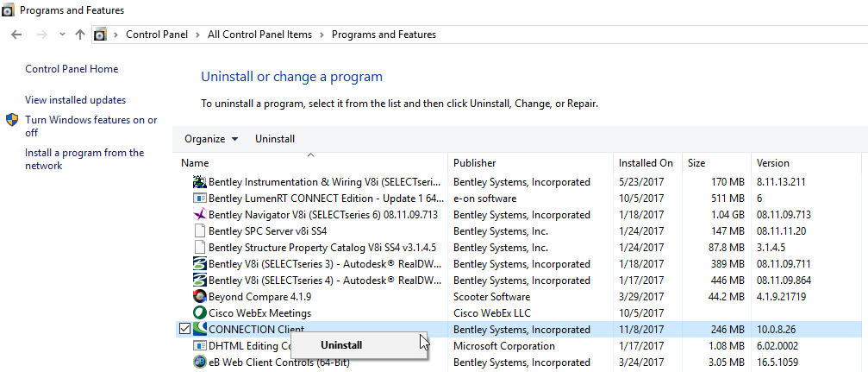868x372 pixels.
Task: Click the 11/8/2017 installed date cell
Action: tap(641, 330)
